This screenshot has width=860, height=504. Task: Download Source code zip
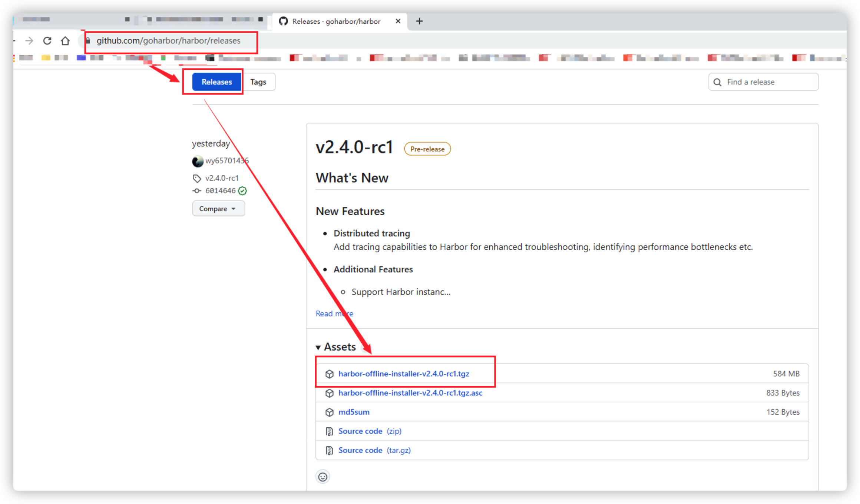[x=370, y=431]
